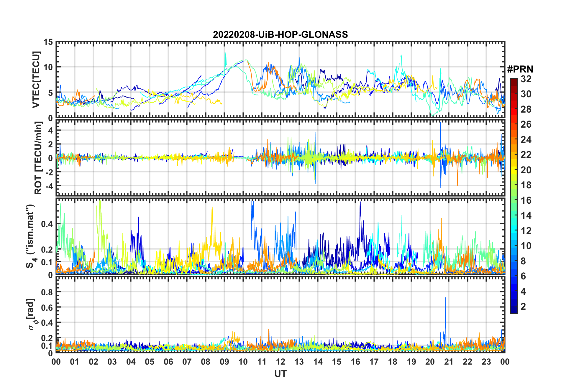Click the colorbar tick labeled 8
Image resolution: width=561 pixels, height=392 pixels.
point(523,261)
